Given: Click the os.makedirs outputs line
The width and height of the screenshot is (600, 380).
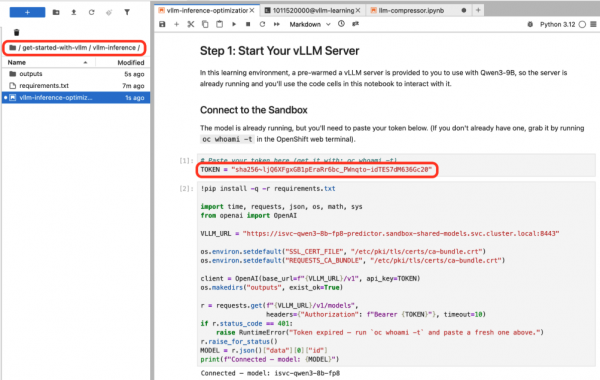Looking at the screenshot, I should tap(271, 287).
